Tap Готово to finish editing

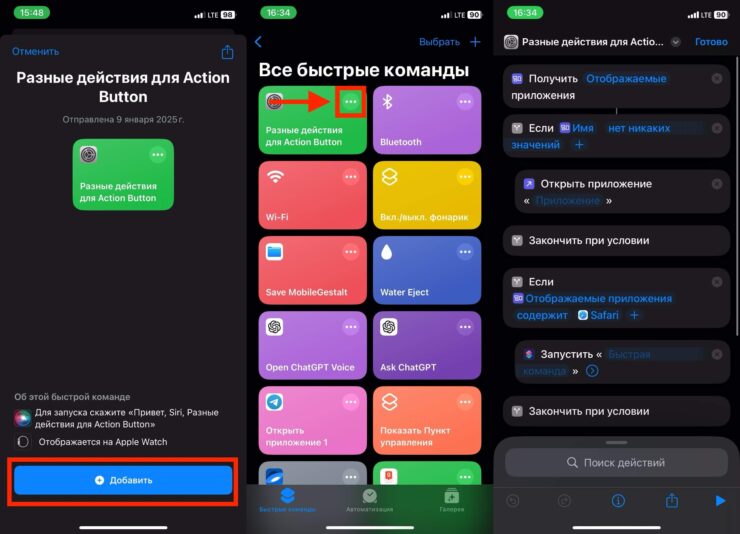click(x=711, y=42)
